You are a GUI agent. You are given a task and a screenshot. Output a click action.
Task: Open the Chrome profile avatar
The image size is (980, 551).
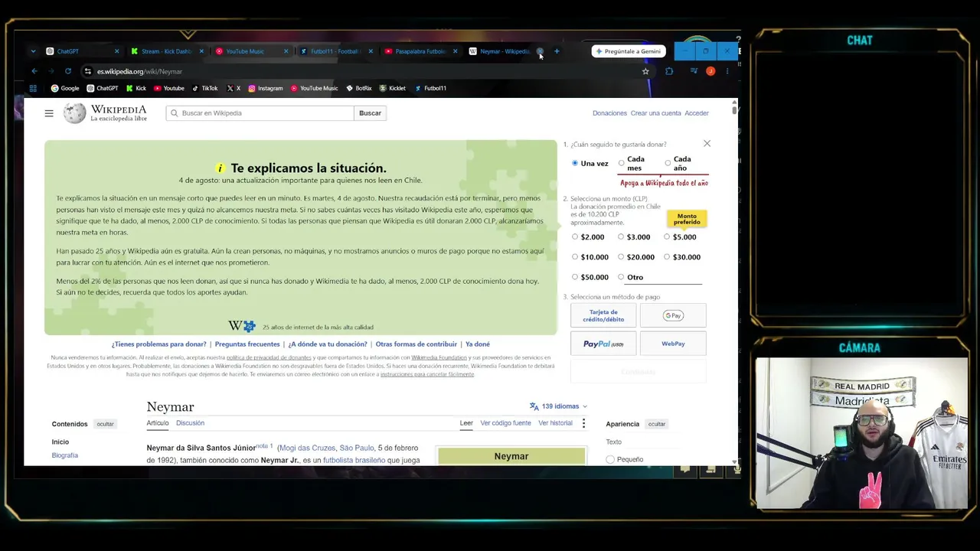point(710,71)
